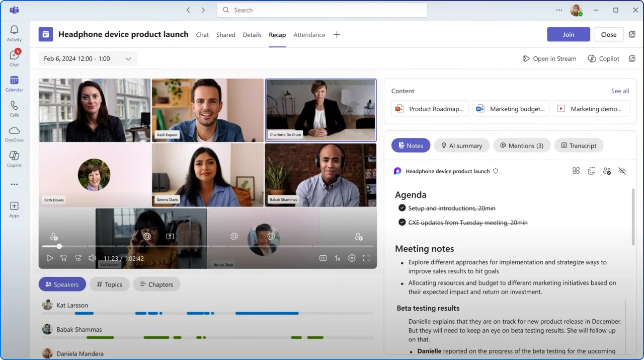Screen dimensions: 644x360
Task: Open Calls in the sidebar
Action: tap(14, 108)
